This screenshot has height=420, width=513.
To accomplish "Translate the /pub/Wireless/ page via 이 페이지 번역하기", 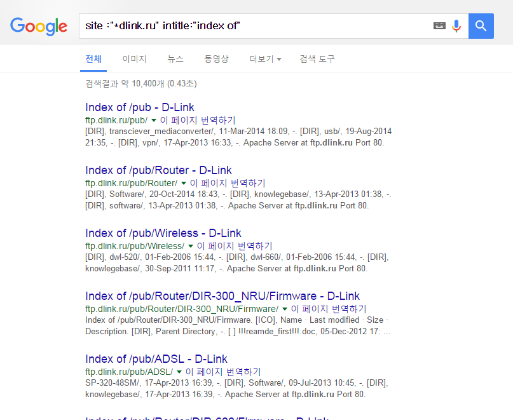I will (x=235, y=246).
